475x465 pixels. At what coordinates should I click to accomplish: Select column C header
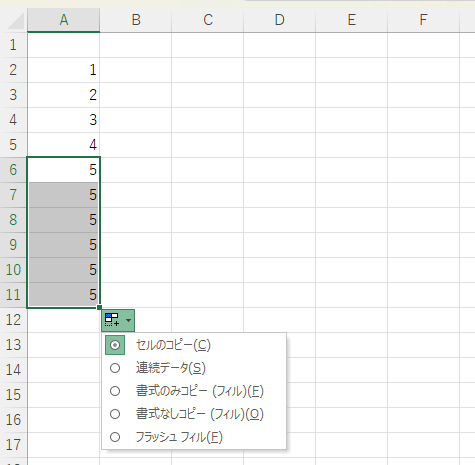tap(208, 20)
